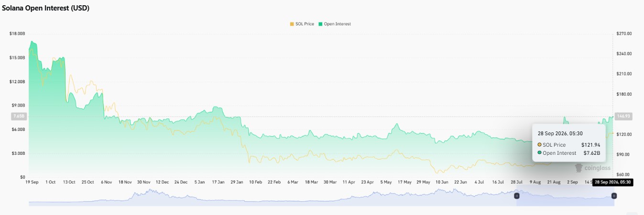
Task: Click the $90.00 right axis label
Action: [623, 154]
